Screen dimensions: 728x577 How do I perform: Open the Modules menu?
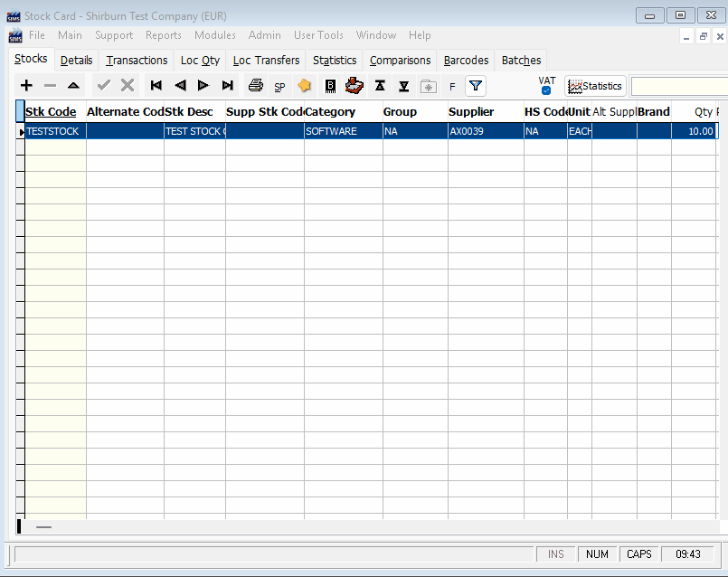click(x=214, y=35)
